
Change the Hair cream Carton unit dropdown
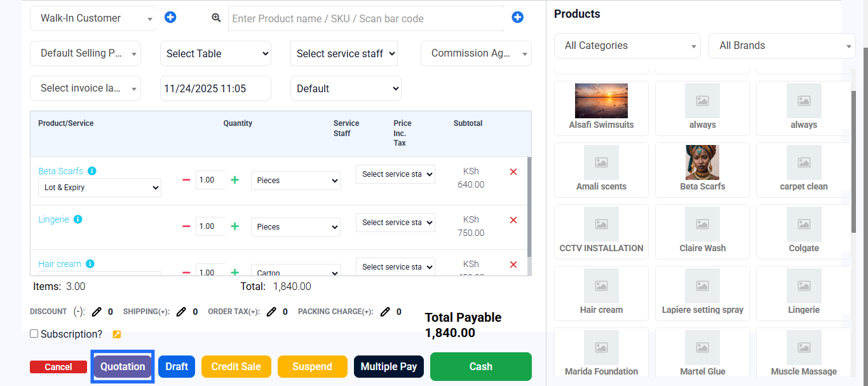tap(295, 270)
